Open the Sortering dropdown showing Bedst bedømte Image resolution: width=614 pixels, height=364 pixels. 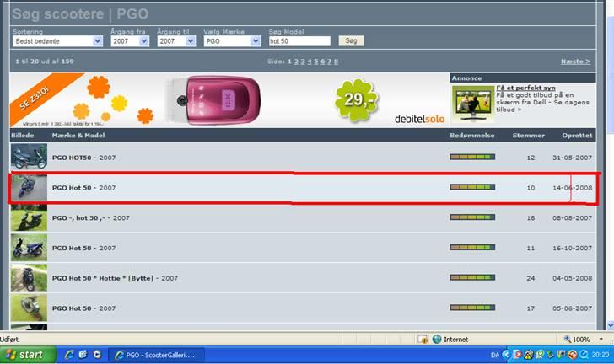coord(57,41)
